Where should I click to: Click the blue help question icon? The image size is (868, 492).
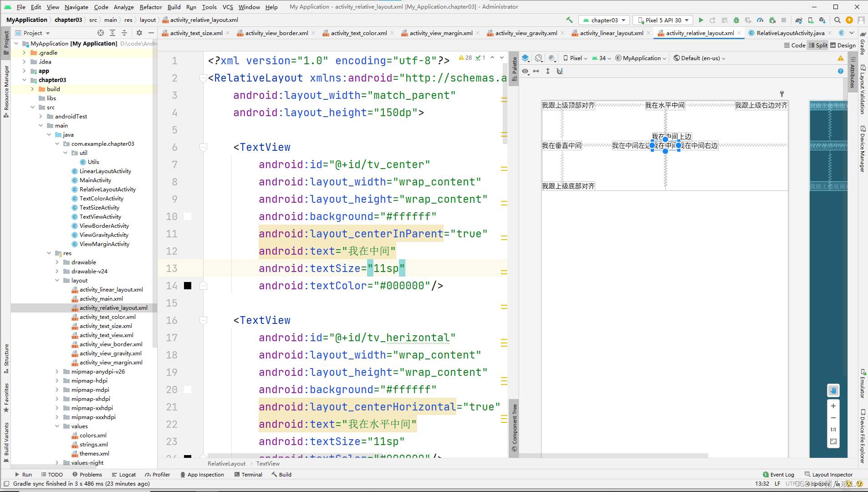841,71
